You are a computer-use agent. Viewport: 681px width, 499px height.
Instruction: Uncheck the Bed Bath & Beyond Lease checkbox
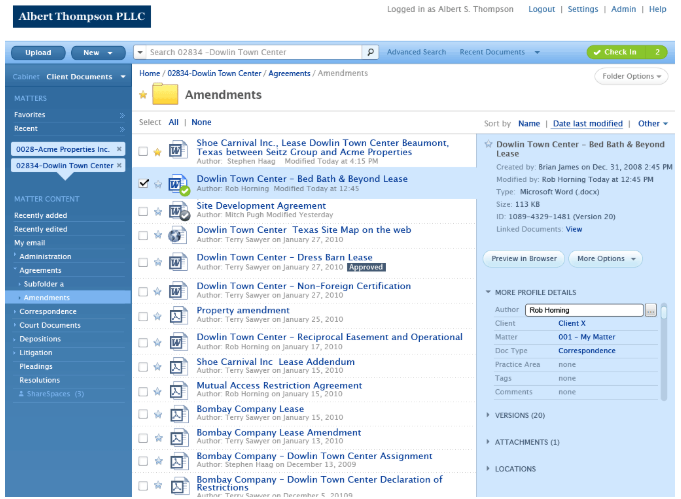coord(143,183)
